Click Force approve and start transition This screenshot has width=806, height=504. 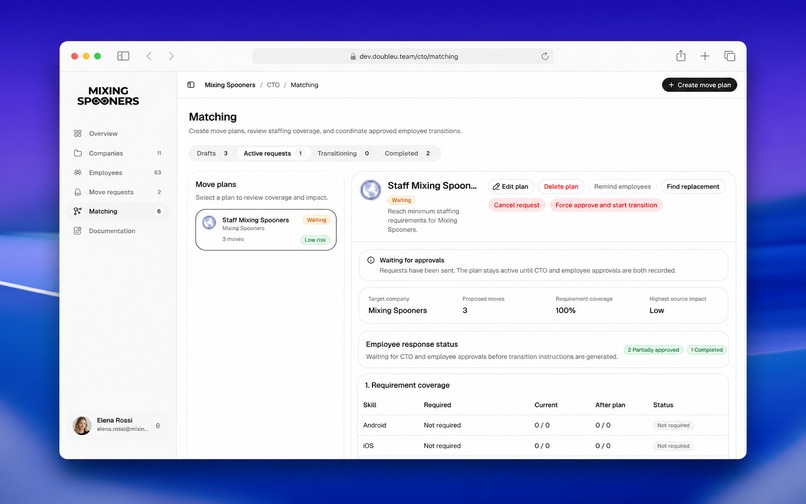(606, 205)
